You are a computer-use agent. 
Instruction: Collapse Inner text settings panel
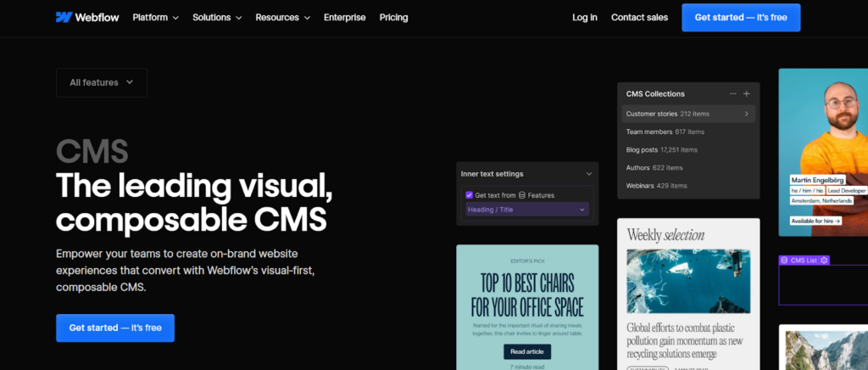coord(589,174)
